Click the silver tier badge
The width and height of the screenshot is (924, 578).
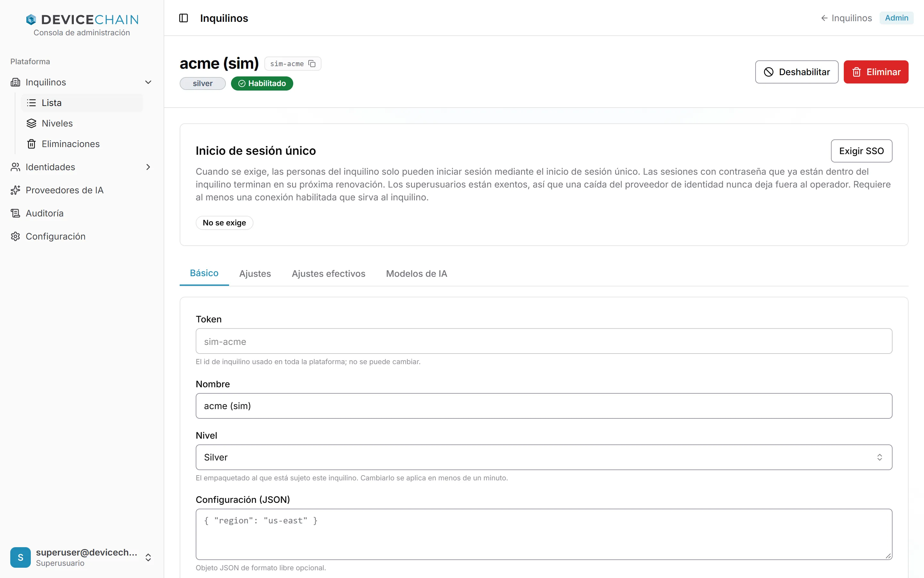coord(202,83)
